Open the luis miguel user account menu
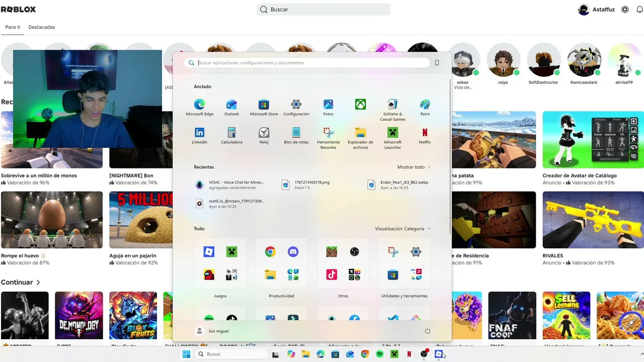 click(212, 331)
